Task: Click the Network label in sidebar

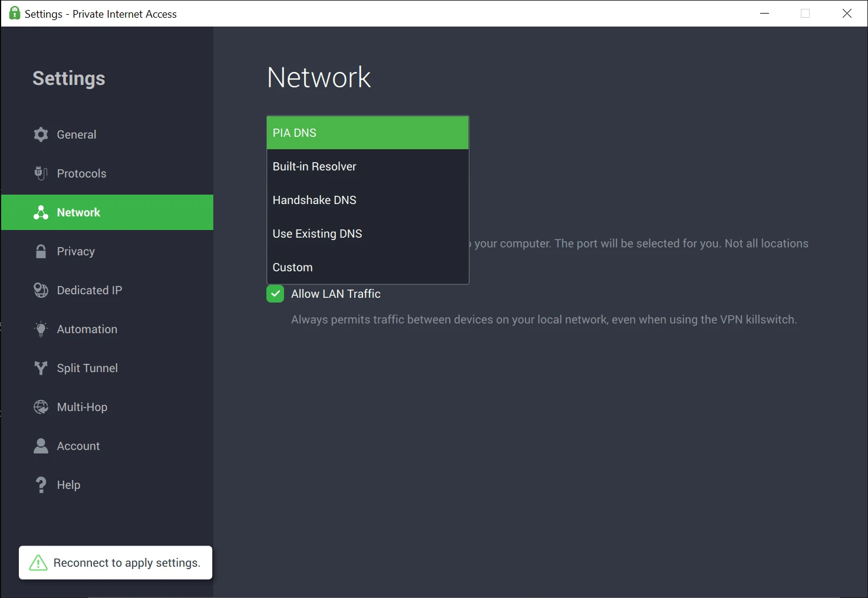Action: pos(78,212)
